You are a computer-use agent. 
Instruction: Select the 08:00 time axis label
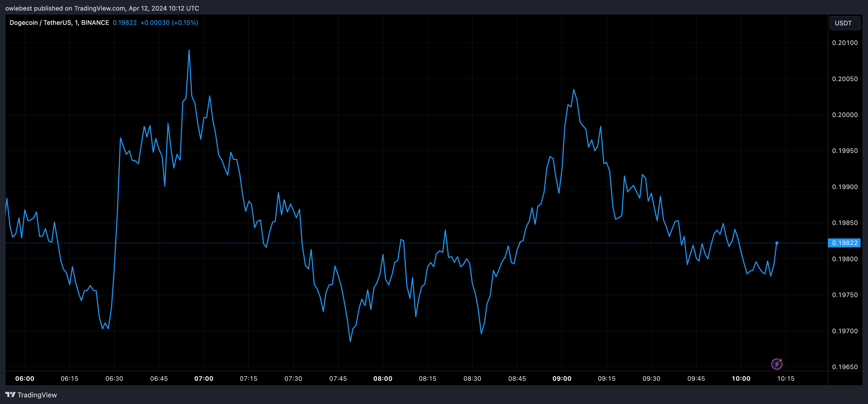pyautogui.click(x=383, y=378)
